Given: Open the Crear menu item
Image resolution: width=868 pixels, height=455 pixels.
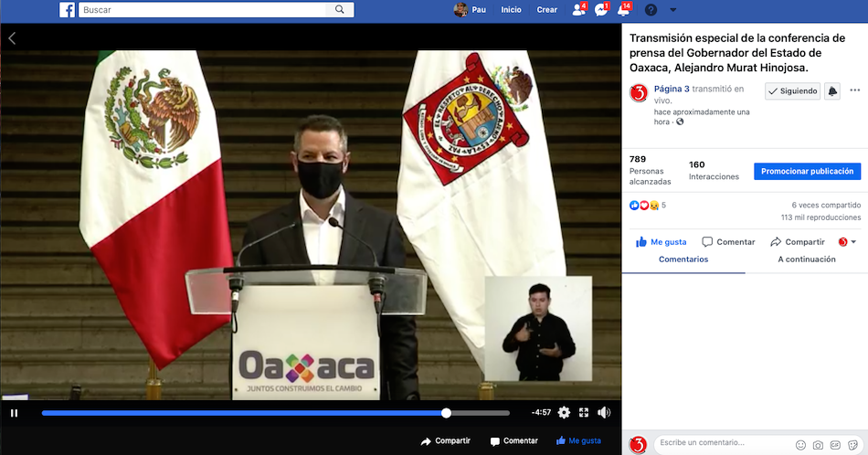Looking at the screenshot, I should [546, 9].
